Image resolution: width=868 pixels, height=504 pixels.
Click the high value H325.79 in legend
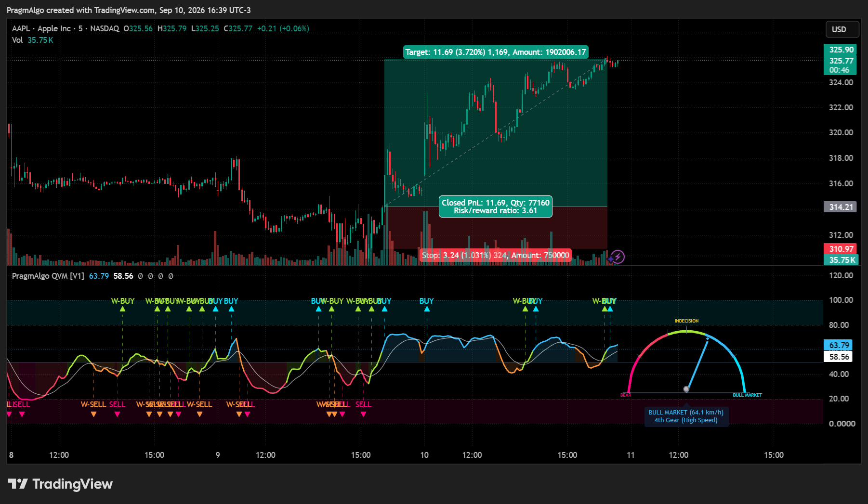pyautogui.click(x=172, y=28)
